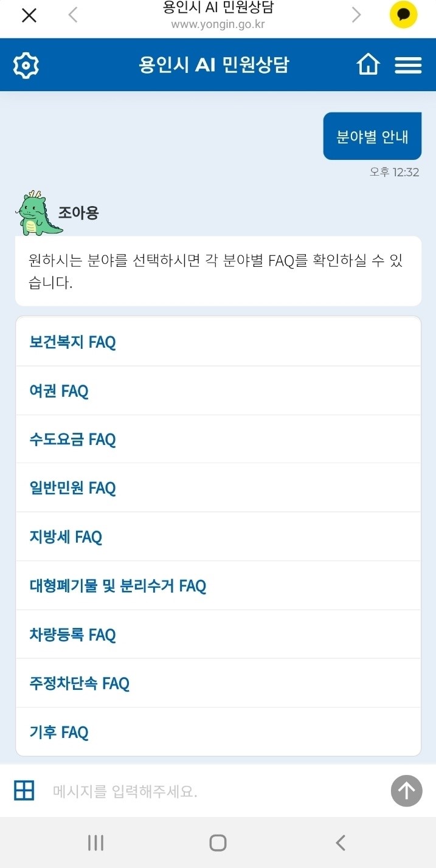Navigate forward with the right chevron

coord(356,15)
